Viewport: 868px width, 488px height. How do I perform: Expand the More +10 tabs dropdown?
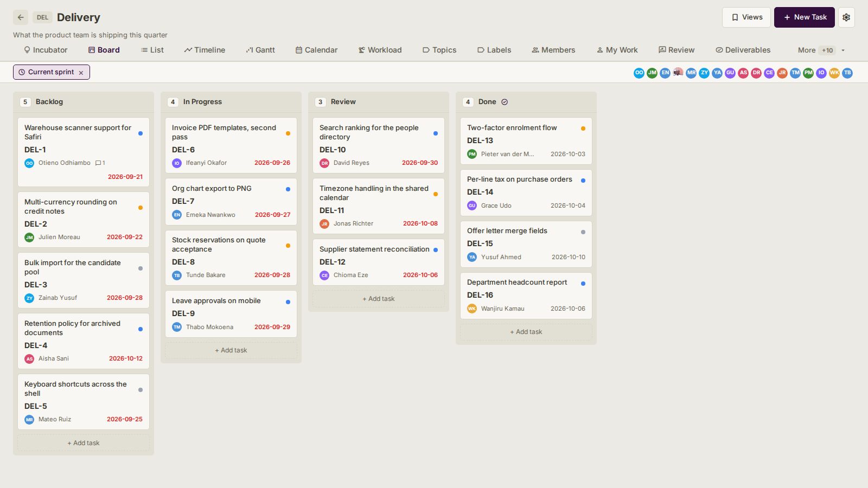(x=821, y=50)
